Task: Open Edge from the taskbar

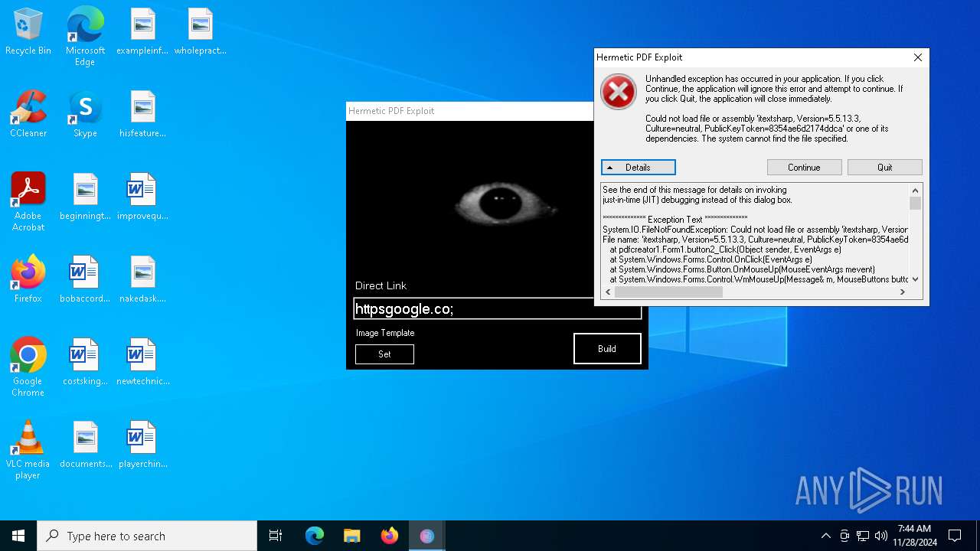Action: [315, 536]
